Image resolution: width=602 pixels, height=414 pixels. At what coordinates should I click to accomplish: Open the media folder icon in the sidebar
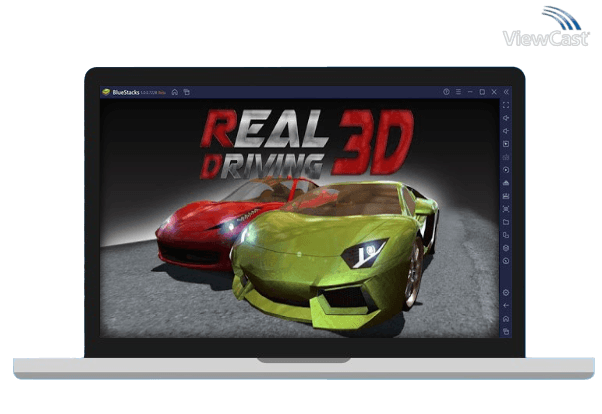506,222
